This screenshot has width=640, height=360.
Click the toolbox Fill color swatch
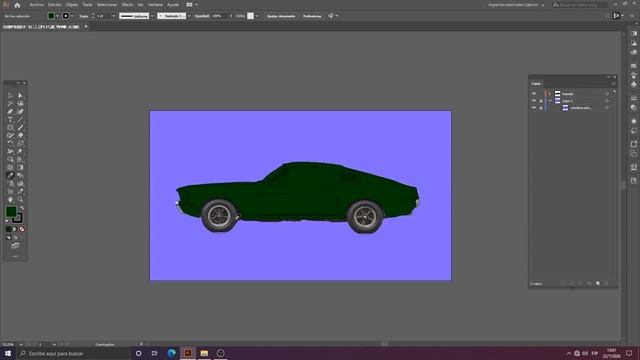pyautogui.click(x=11, y=212)
